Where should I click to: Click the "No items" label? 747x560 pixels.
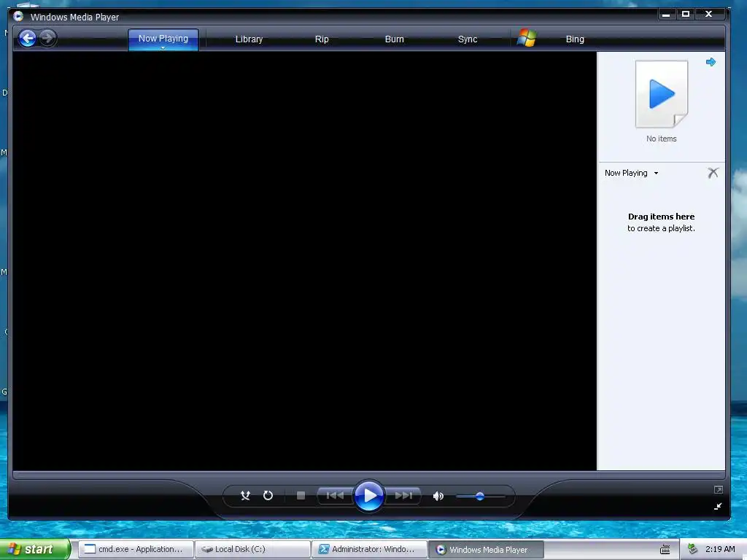pyautogui.click(x=661, y=139)
